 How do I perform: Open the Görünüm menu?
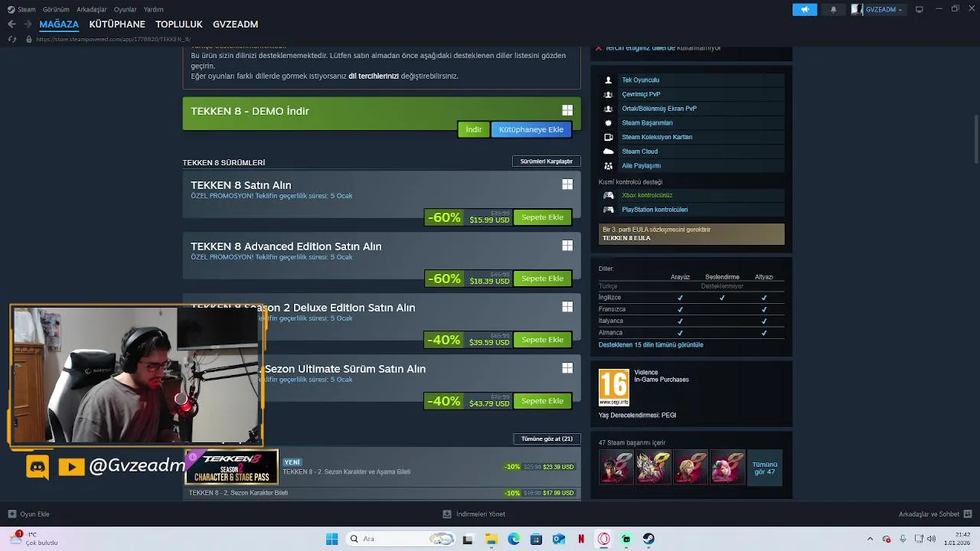pyautogui.click(x=56, y=9)
